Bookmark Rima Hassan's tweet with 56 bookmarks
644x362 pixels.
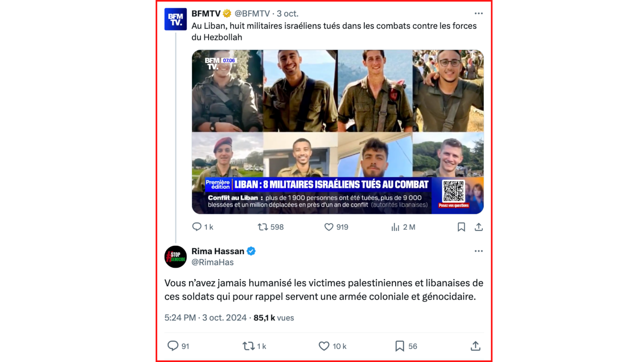(x=406, y=346)
